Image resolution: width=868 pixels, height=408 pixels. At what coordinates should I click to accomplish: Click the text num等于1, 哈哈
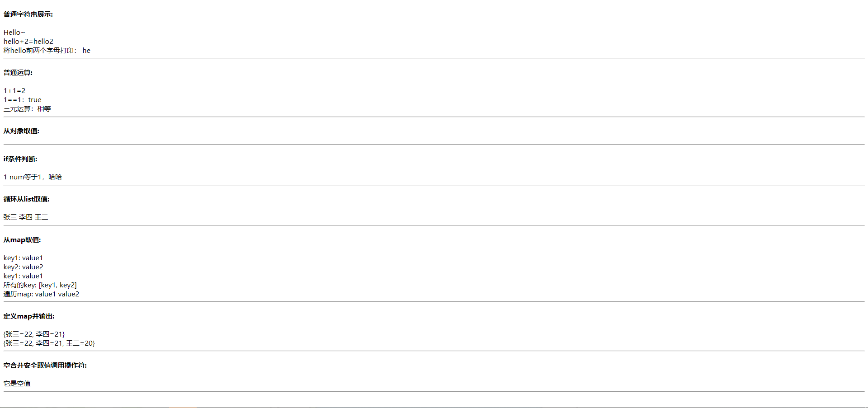click(36, 177)
